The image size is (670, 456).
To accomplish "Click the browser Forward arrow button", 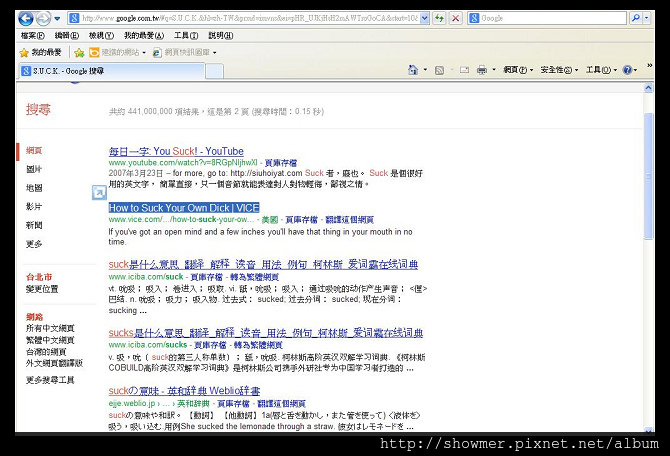I will pyautogui.click(x=43, y=18).
